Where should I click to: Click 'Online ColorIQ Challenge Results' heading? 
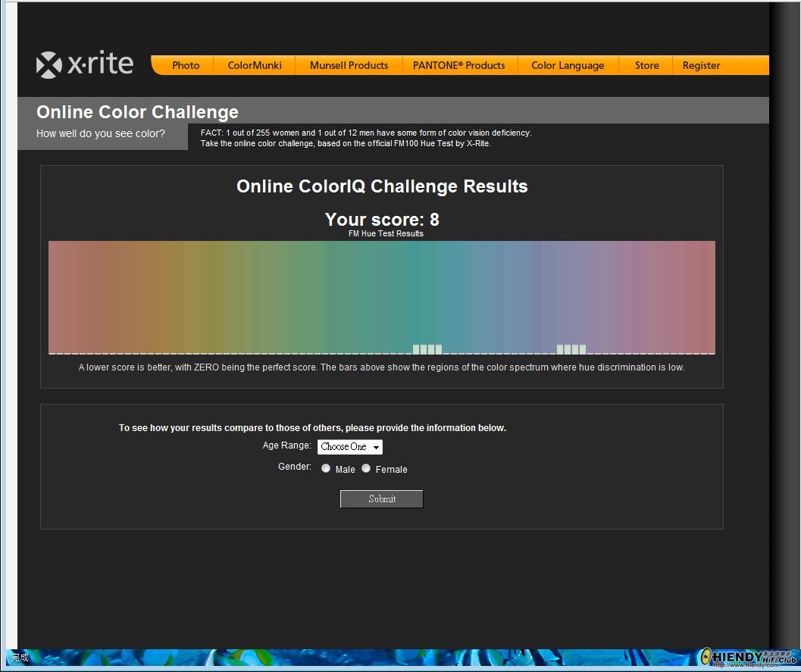click(382, 186)
